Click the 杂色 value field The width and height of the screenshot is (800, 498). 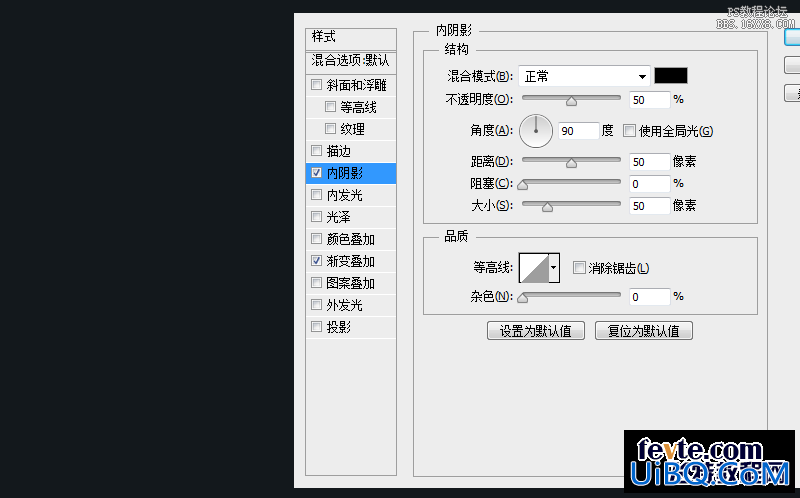pyautogui.click(x=649, y=296)
